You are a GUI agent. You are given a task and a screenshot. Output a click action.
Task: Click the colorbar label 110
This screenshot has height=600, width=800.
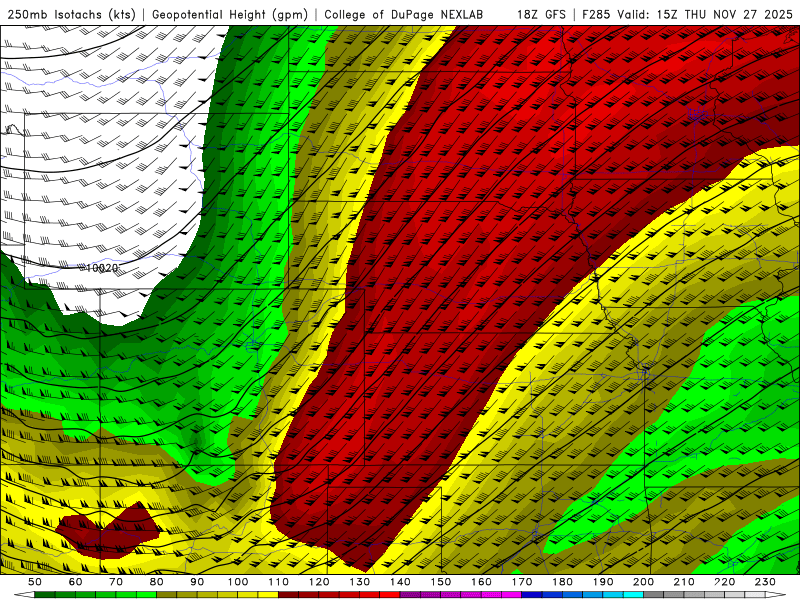(x=279, y=582)
